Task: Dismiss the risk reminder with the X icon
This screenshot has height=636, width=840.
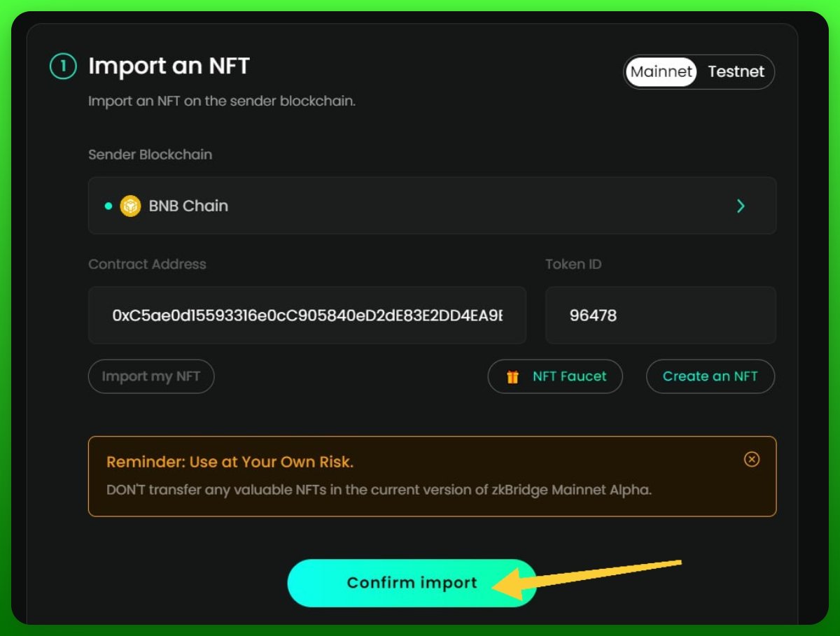Action: [x=752, y=459]
